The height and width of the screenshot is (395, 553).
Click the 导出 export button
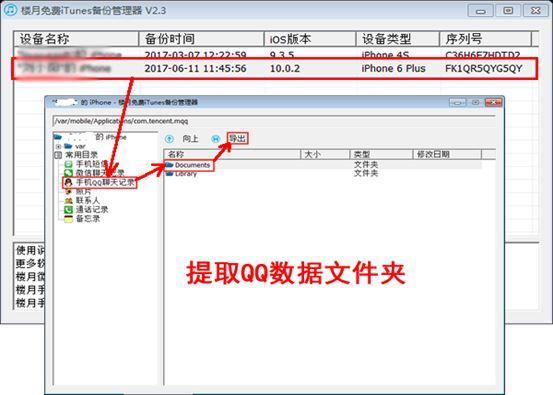[x=238, y=139]
